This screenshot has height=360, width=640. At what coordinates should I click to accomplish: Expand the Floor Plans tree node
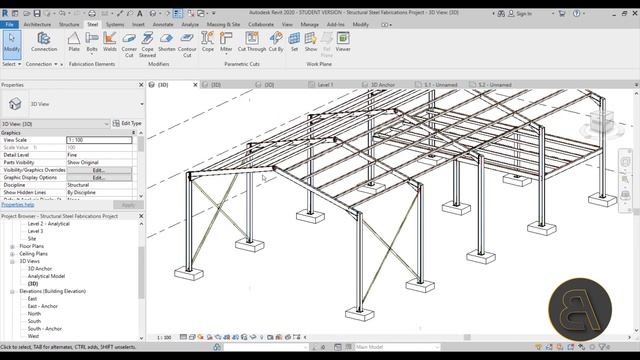point(12,247)
